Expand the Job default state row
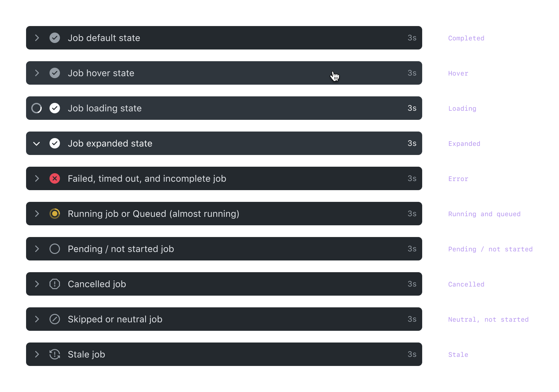Image resolution: width=559 pixels, height=392 pixels. 37,38
